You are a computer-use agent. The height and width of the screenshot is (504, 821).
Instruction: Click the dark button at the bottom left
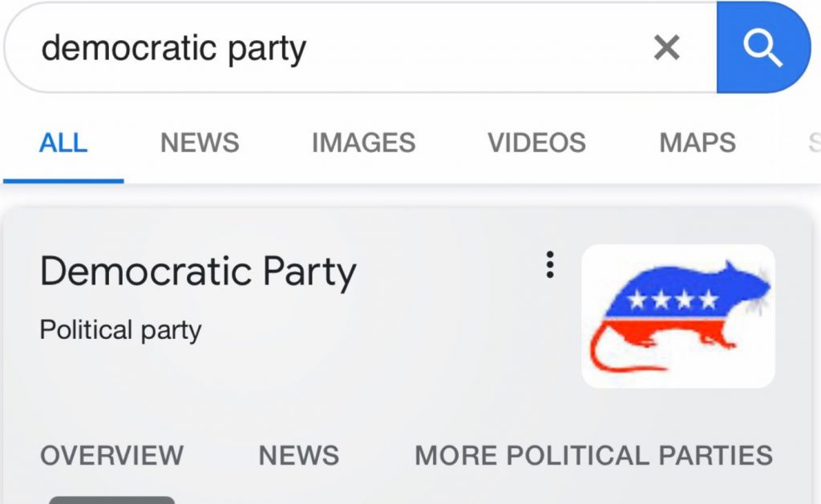(112, 500)
